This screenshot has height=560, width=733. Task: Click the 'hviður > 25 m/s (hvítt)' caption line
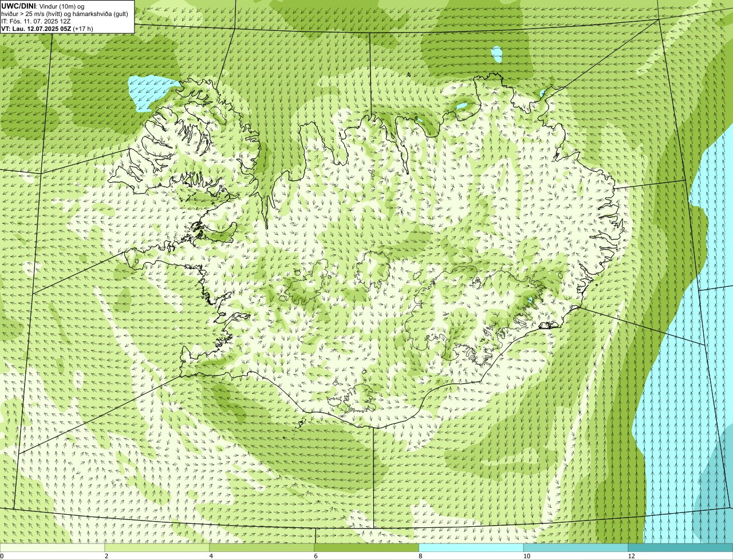(x=66, y=13)
